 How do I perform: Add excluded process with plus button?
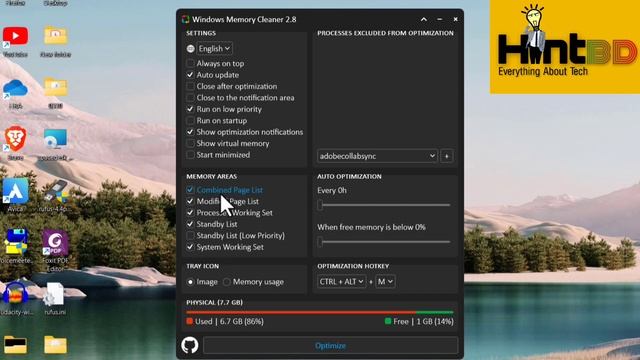point(447,156)
